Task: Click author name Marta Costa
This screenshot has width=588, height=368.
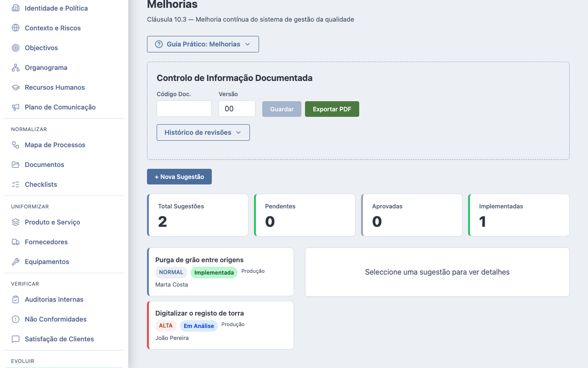Action: pyautogui.click(x=172, y=285)
